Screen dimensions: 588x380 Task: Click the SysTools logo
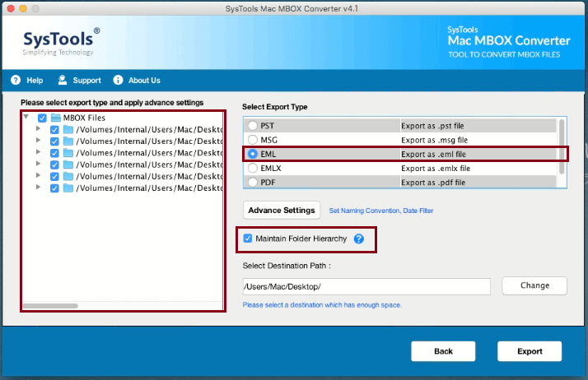[x=61, y=42]
